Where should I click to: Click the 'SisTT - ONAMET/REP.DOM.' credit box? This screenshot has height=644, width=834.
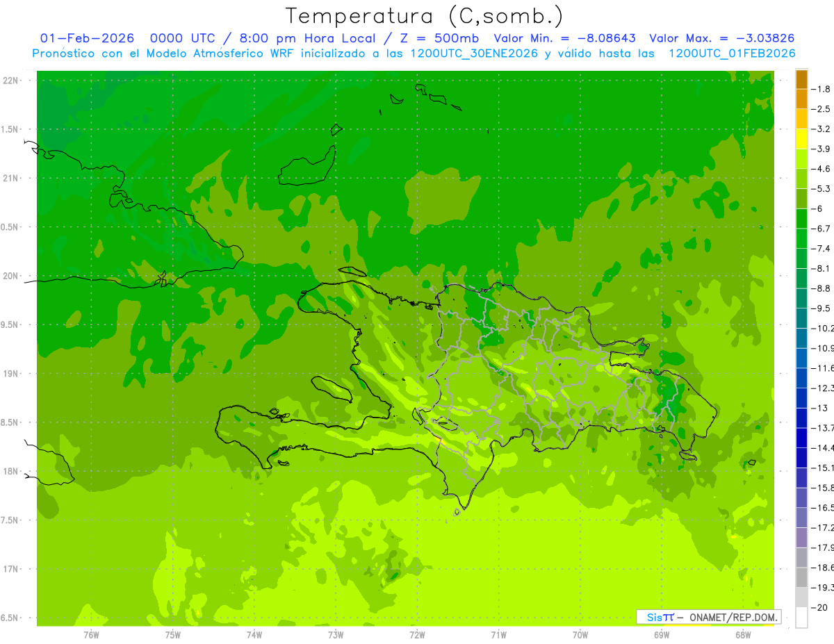click(x=708, y=617)
